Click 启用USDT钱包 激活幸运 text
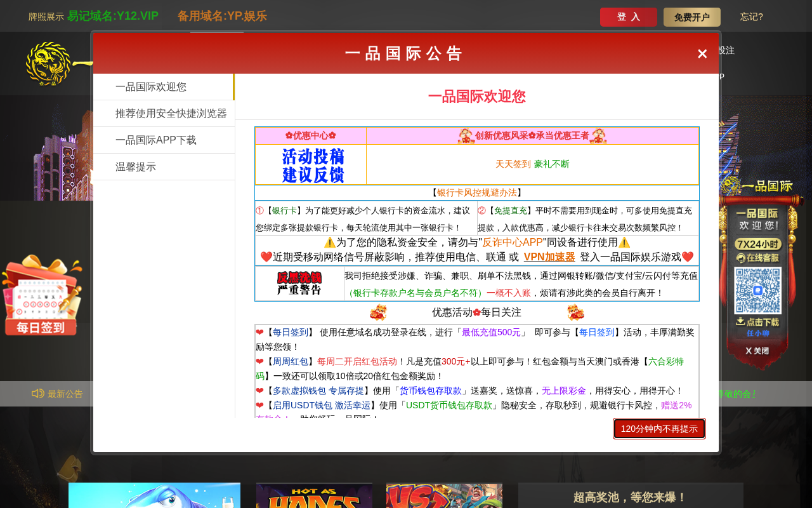The image size is (812, 508). (322, 405)
